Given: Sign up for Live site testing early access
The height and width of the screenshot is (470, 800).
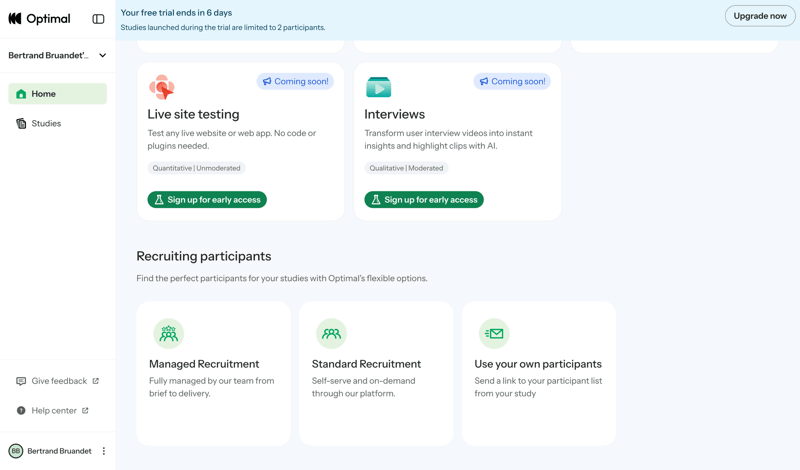Looking at the screenshot, I should [207, 200].
